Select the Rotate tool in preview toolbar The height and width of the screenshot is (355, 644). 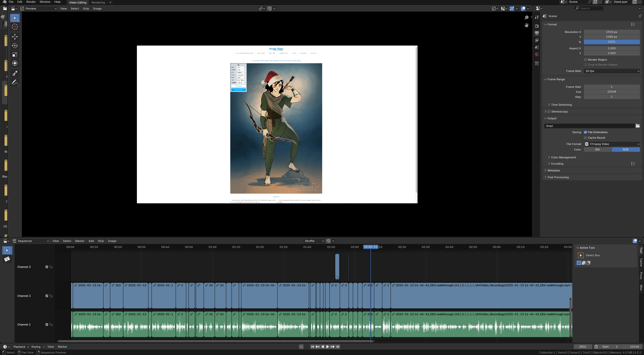pos(15,46)
